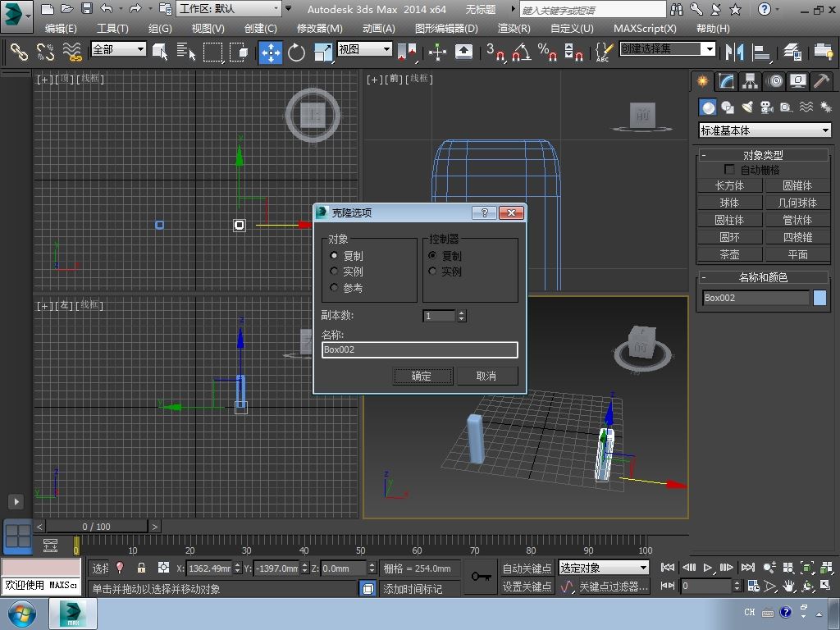840x630 pixels.
Task: Toggle the 自动关键点 auto key mode
Action: point(527,568)
